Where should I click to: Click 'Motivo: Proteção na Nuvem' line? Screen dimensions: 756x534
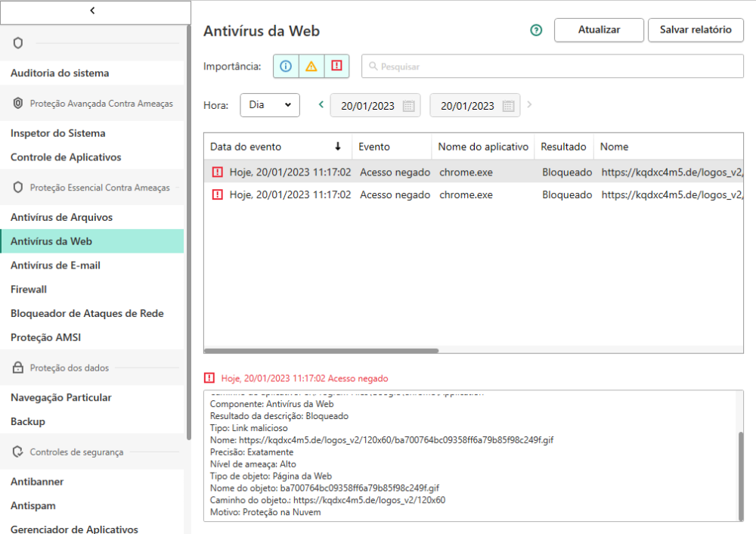(x=265, y=512)
